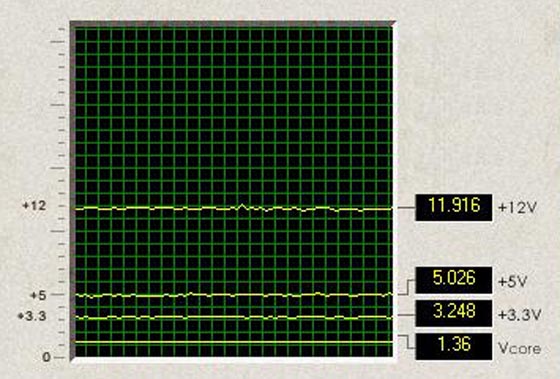Click the connector line leading to the +5V readout
560x379 pixels.
pos(406,288)
